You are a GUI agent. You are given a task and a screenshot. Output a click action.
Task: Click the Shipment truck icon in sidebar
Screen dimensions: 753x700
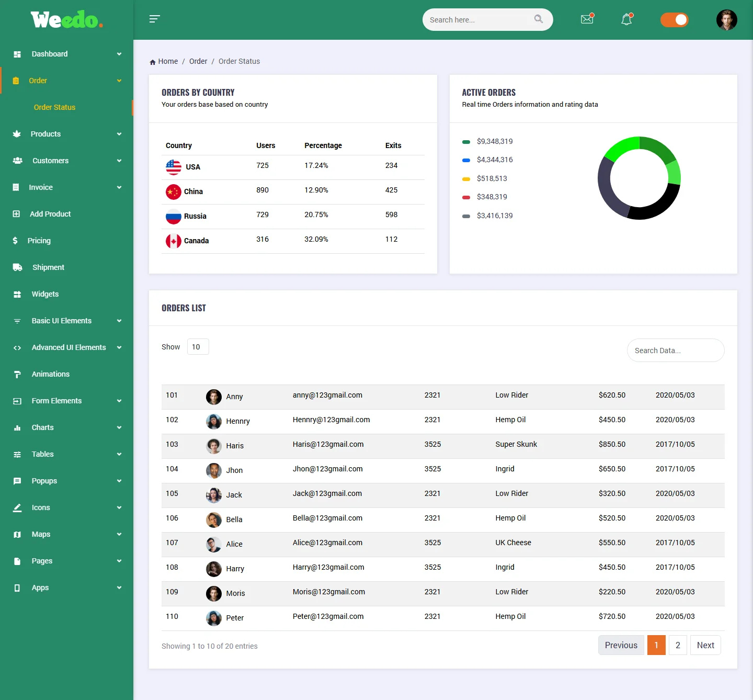17,267
